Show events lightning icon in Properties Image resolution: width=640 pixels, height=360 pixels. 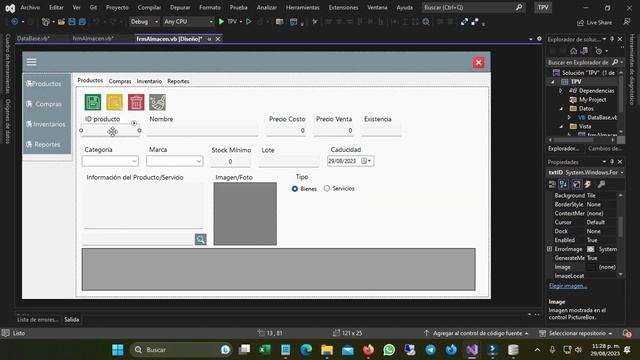588,184
